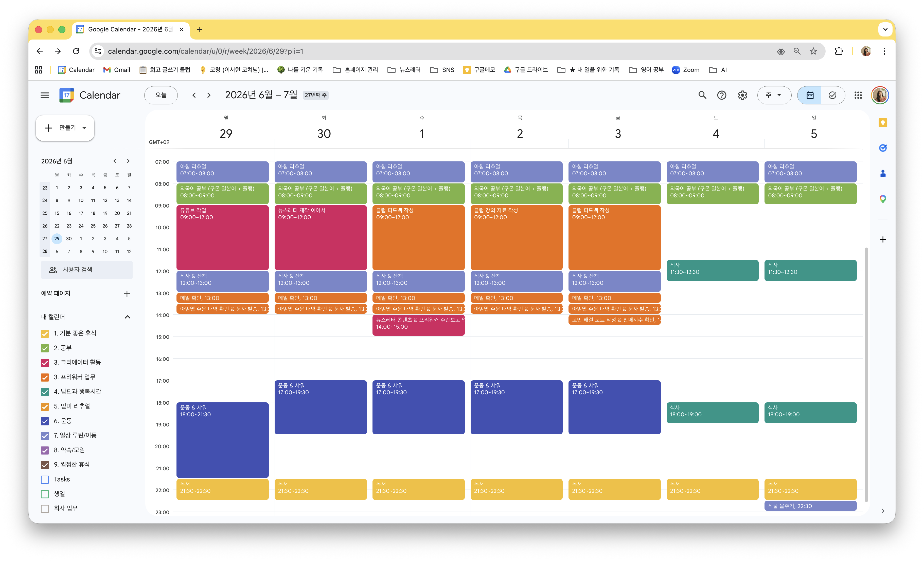Click the Chrome address bar URL
The height and width of the screenshot is (561, 924).
click(205, 51)
